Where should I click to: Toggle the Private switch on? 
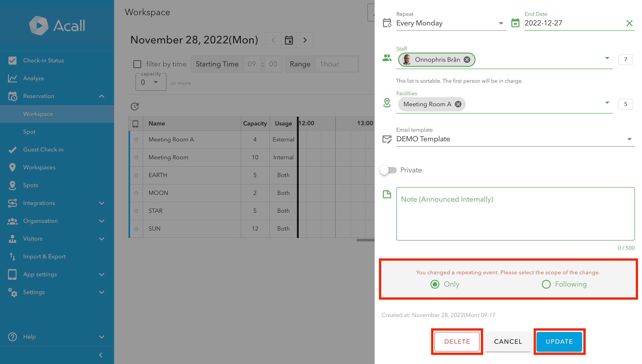point(388,170)
